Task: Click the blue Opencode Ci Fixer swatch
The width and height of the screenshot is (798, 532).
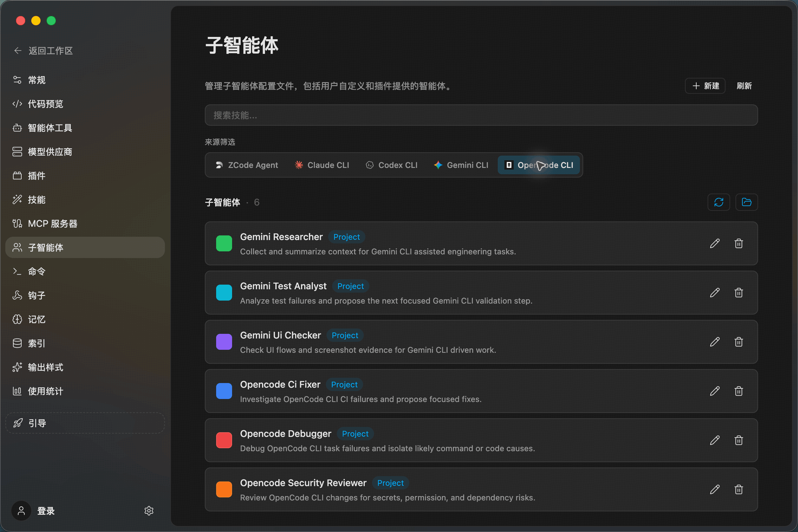Action: point(224,391)
